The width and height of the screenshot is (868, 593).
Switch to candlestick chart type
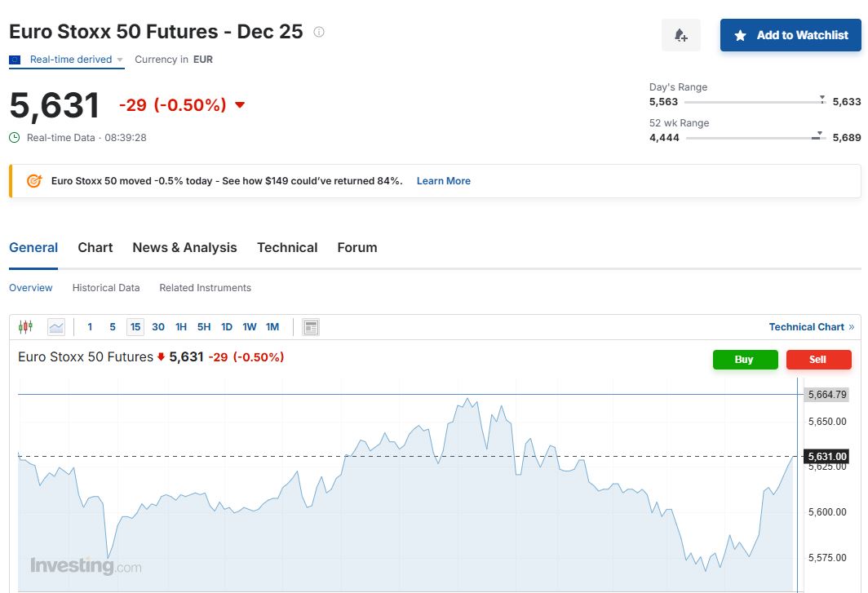click(25, 327)
